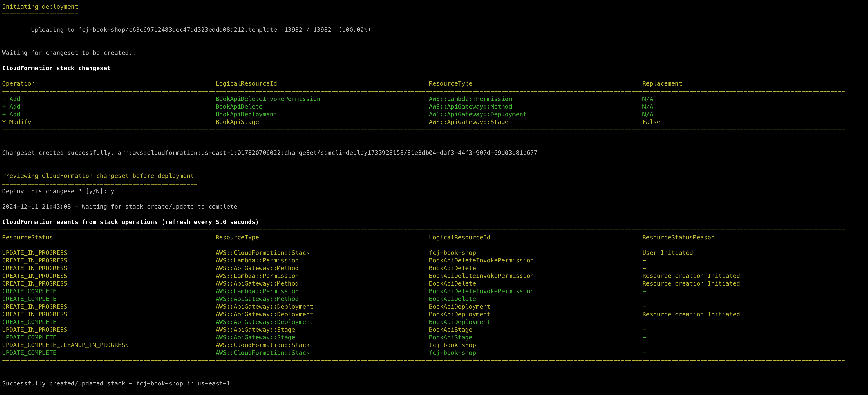Click 'Waiting for changeset to be created..' line
Viewport: 868px width, 395px height.
point(69,53)
